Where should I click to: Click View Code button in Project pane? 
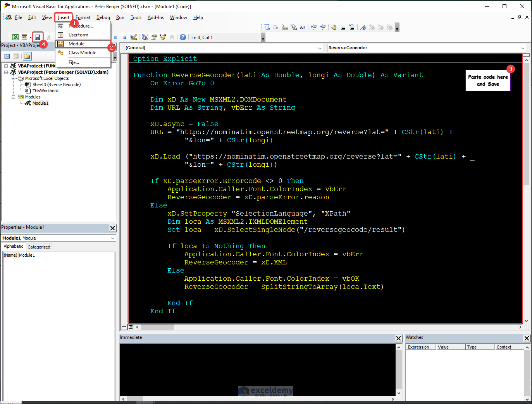click(x=7, y=56)
